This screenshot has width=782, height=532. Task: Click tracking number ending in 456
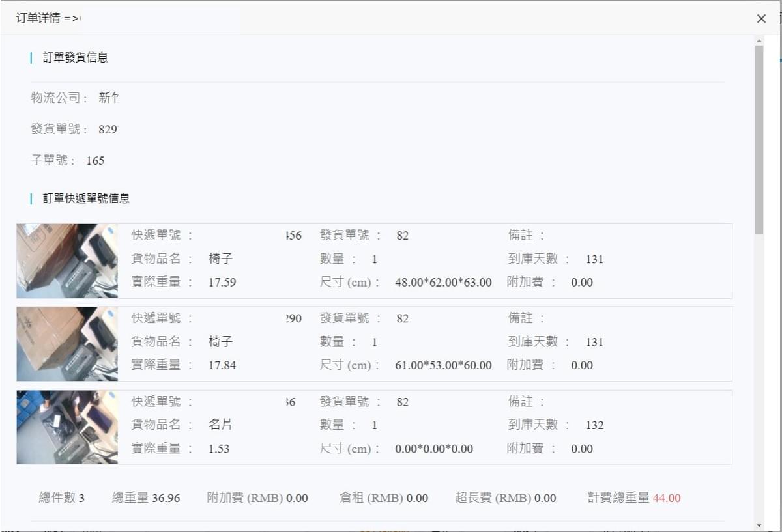[294, 236]
